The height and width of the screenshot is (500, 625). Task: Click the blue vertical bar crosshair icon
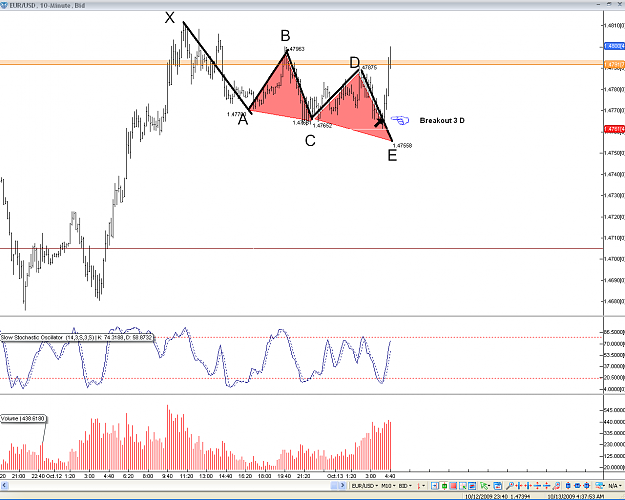(x=568, y=486)
